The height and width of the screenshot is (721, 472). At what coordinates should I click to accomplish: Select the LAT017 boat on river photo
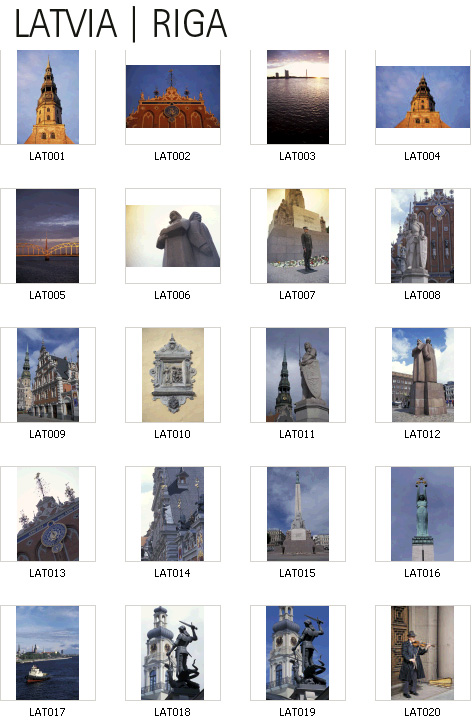tap(47, 653)
